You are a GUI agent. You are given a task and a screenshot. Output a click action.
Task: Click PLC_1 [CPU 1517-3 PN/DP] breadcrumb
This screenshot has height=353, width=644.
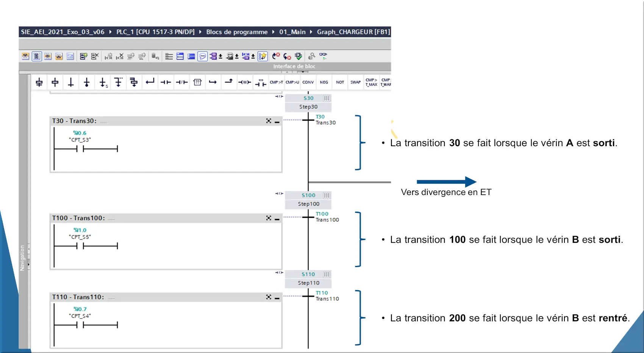[x=155, y=32]
